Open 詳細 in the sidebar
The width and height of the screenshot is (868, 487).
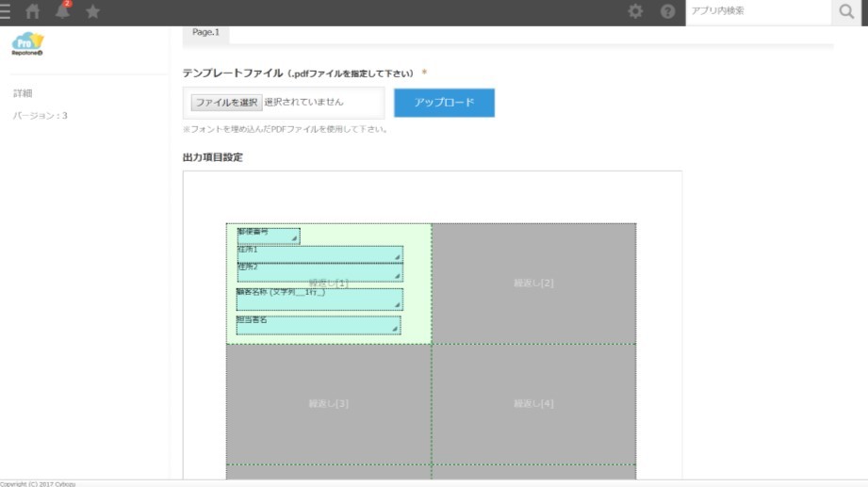tap(23, 93)
